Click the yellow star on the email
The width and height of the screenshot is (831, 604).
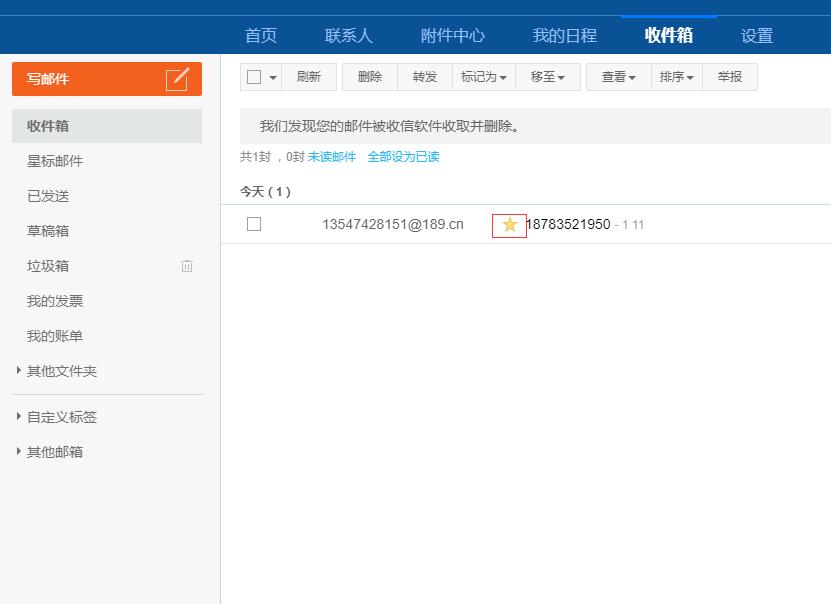509,225
